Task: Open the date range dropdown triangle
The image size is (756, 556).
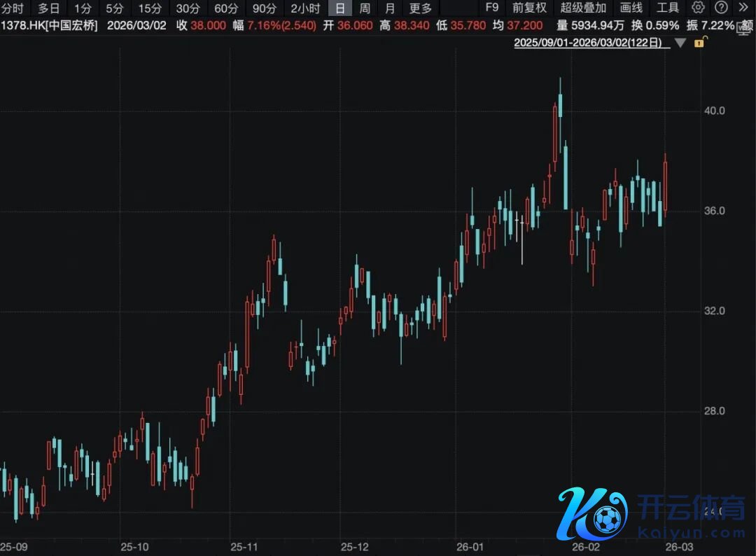Action: pyautogui.click(x=680, y=43)
